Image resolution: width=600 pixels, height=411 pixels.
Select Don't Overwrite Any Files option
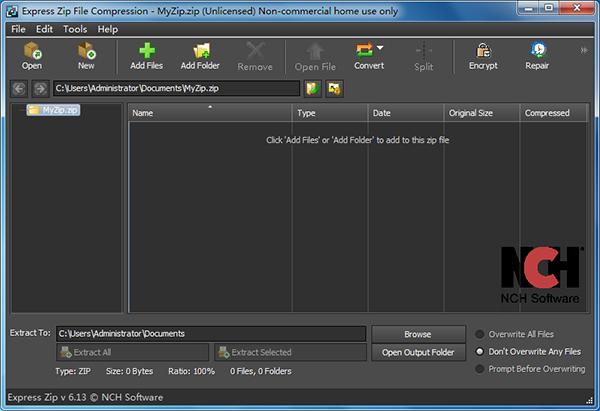(479, 351)
